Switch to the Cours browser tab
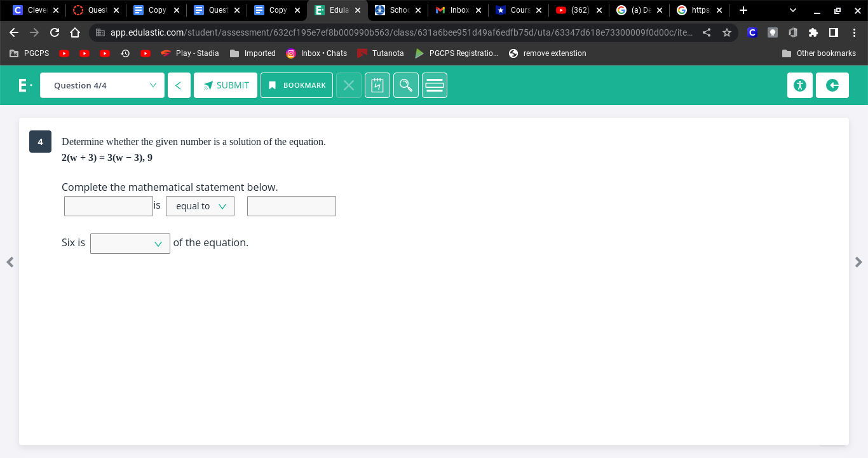Image resolution: width=868 pixels, height=458 pixels. (519, 10)
